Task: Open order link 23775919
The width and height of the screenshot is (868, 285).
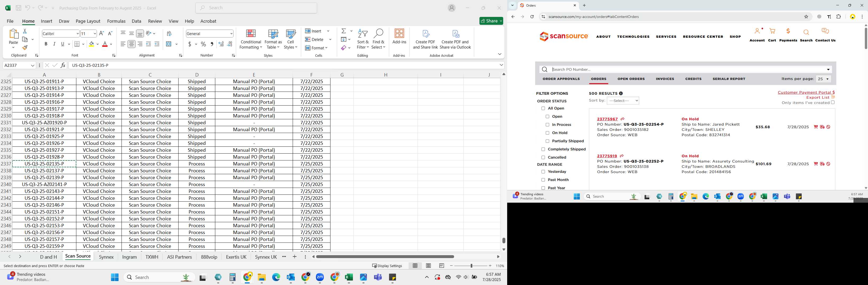Action: (x=607, y=156)
